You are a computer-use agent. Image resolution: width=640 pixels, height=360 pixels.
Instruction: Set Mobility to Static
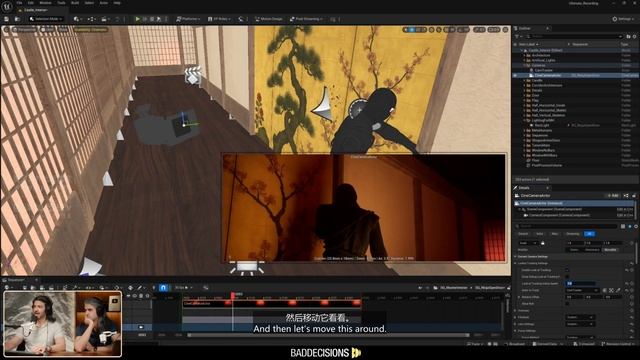574,249
